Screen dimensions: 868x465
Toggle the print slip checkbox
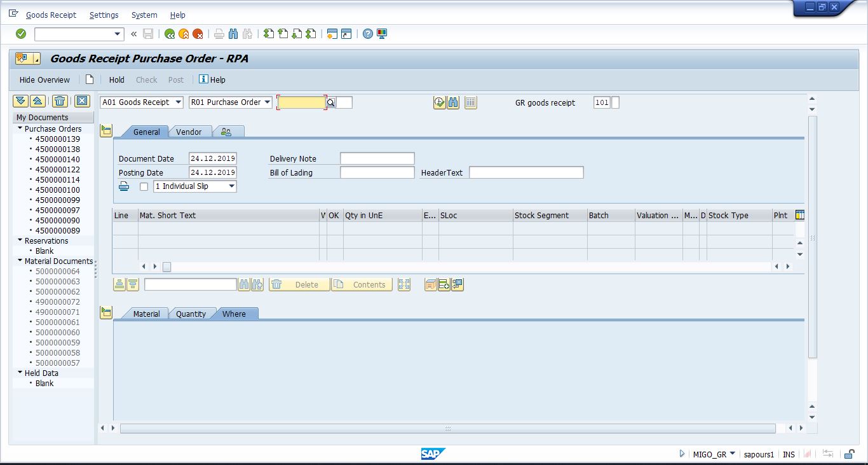coord(144,186)
